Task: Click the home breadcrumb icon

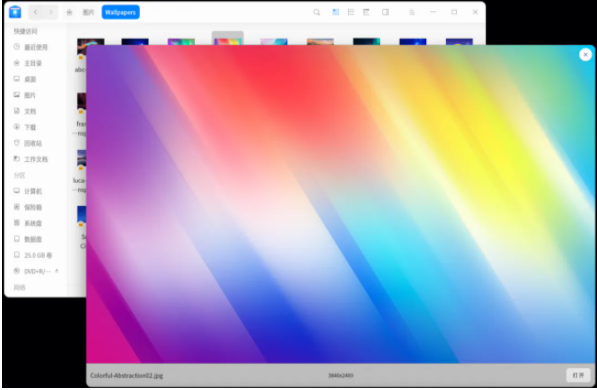Action: point(69,12)
